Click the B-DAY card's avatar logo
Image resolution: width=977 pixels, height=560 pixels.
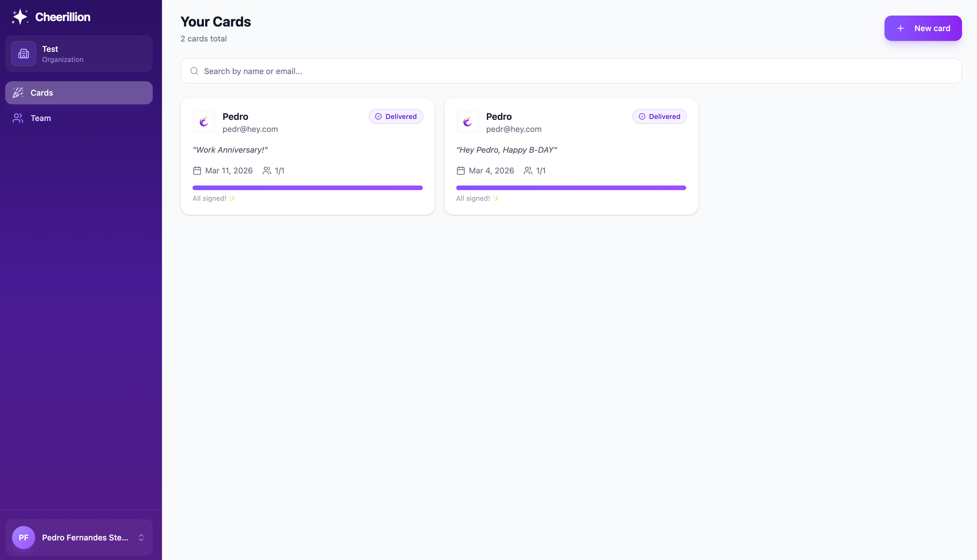(x=467, y=122)
